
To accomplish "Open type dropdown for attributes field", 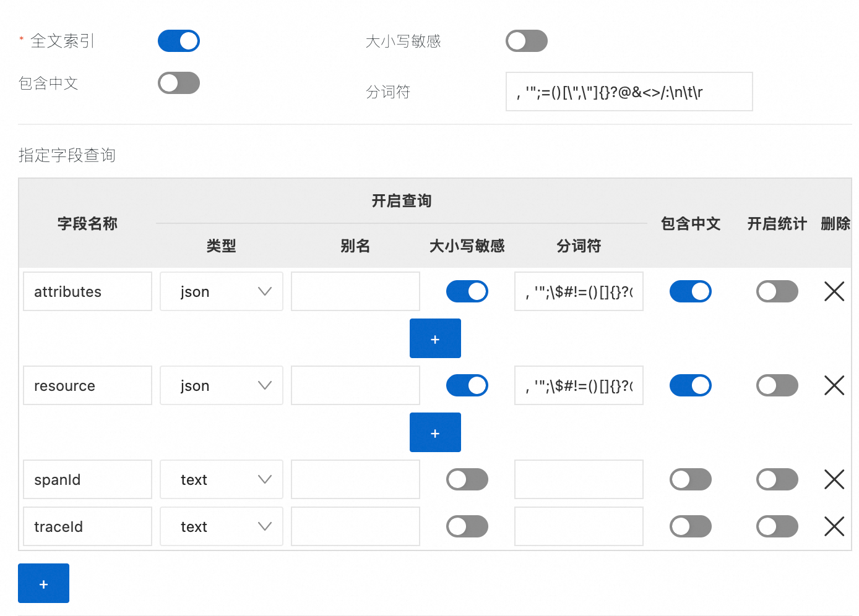I will click(221, 291).
